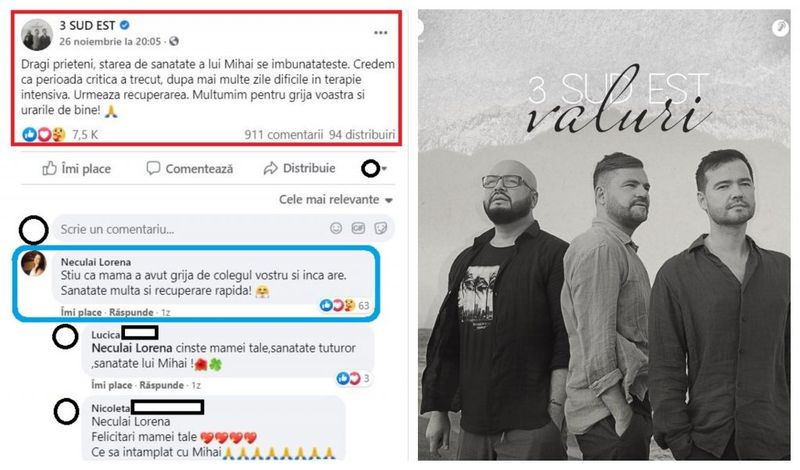800x470 pixels.
Task: Open the three-dot post options menu
Action: (x=381, y=33)
